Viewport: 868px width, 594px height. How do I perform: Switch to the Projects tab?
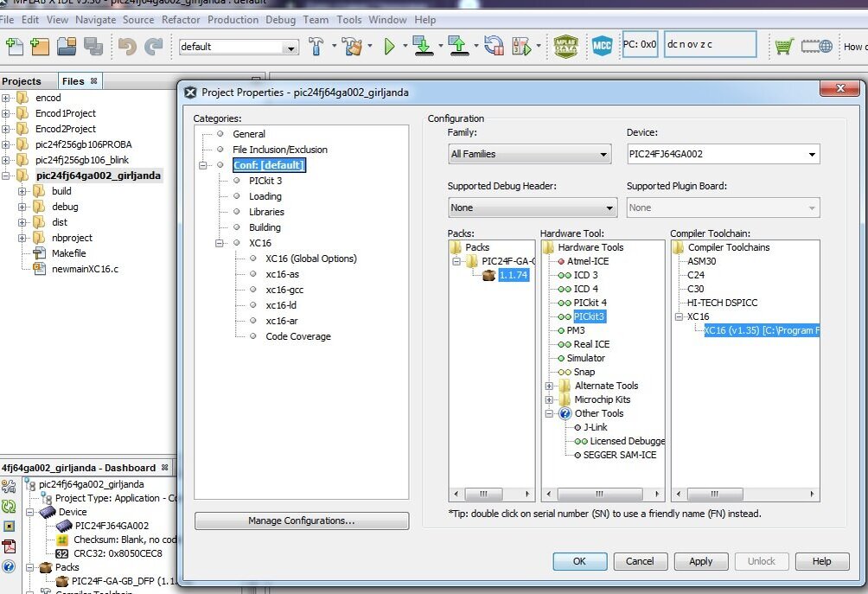22,81
